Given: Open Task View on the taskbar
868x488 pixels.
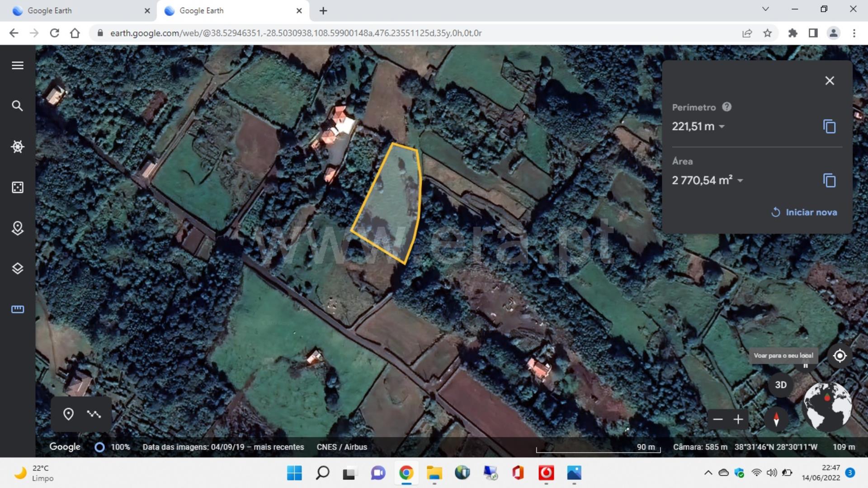Looking at the screenshot, I should [x=349, y=473].
